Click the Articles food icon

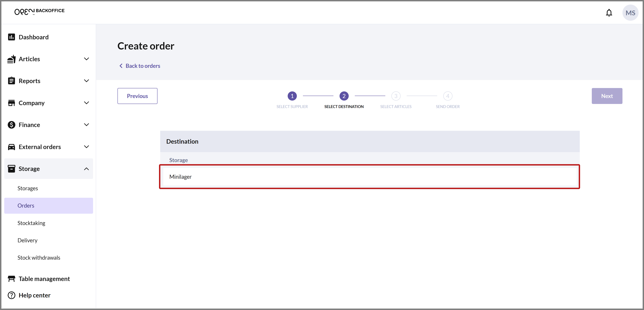(12, 59)
